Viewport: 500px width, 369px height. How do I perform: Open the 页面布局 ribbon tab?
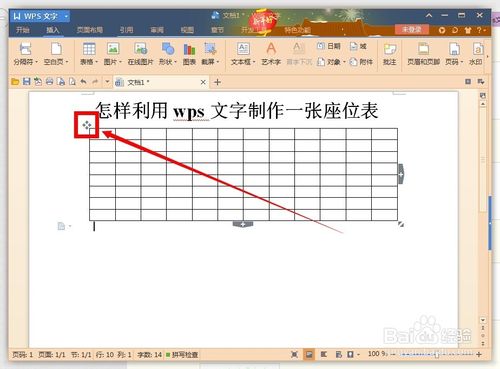pyautogui.click(x=90, y=30)
